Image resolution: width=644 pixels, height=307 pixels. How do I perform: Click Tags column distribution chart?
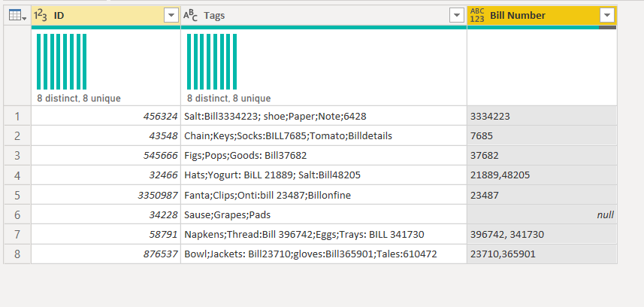pyautogui.click(x=212, y=62)
